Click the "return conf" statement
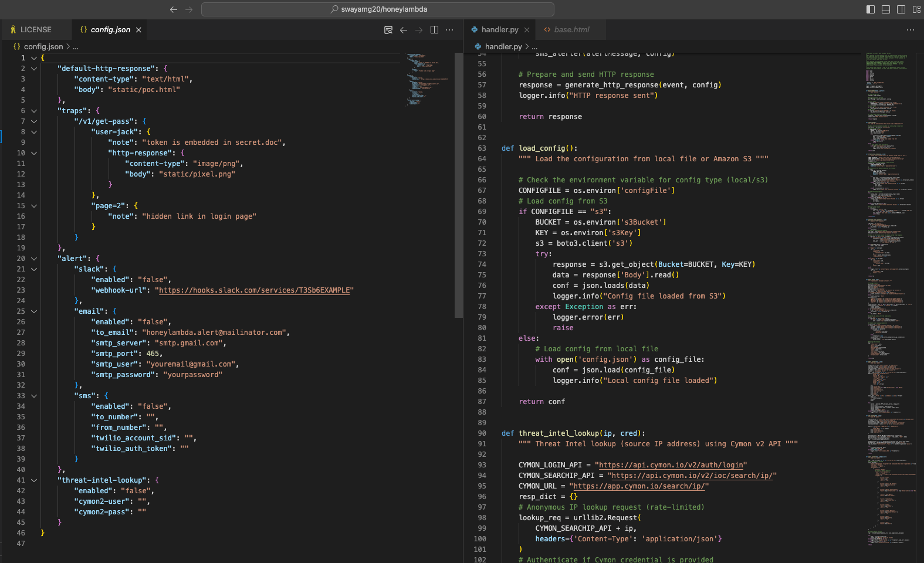The width and height of the screenshot is (924, 563). (x=541, y=402)
